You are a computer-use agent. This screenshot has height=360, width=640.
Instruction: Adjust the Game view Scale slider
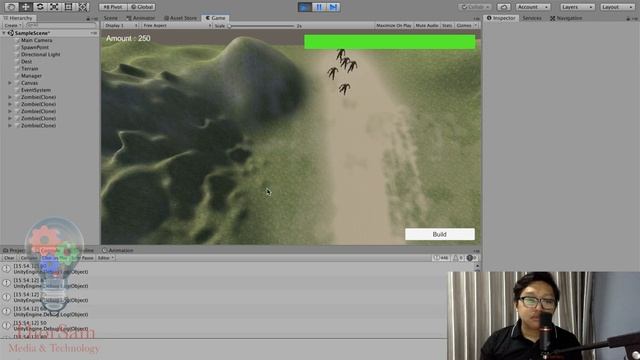point(261,26)
